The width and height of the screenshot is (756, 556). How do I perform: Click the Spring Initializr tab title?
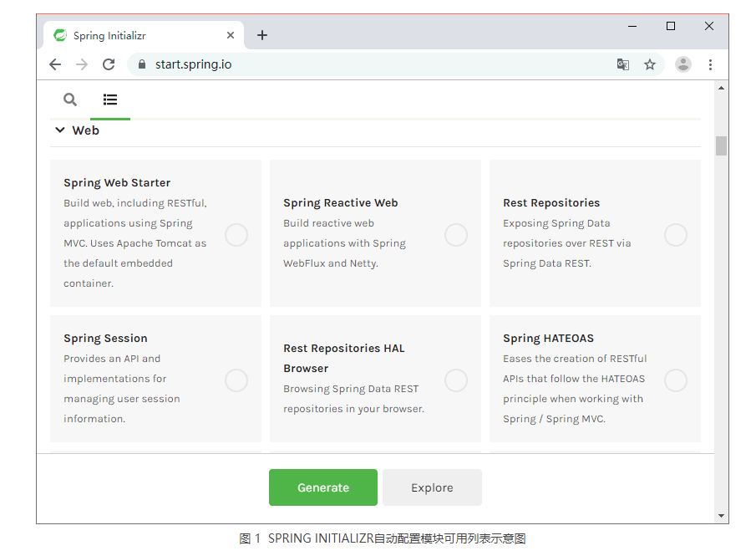[109, 36]
